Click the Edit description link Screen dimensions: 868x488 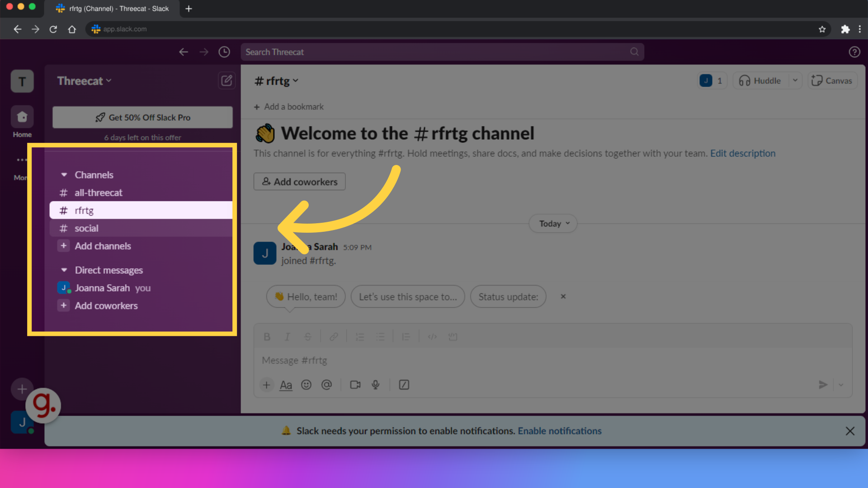pyautogui.click(x=743, y=154)
